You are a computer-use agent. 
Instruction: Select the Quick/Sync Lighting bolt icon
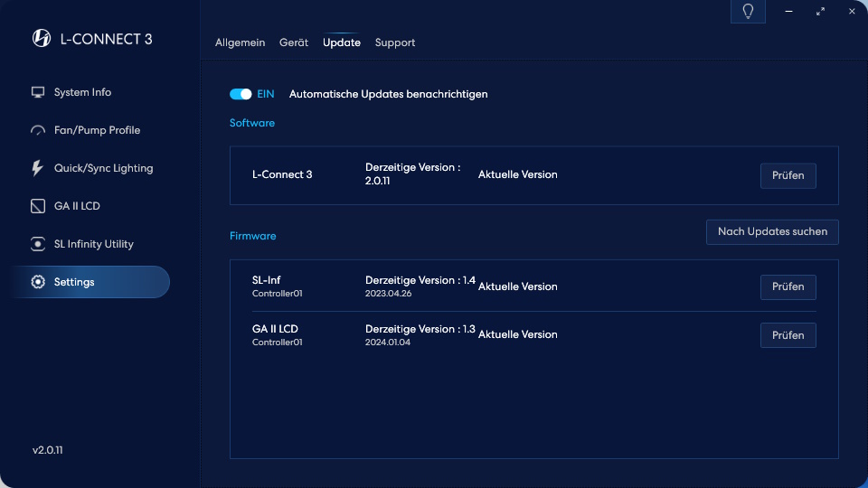point(38,168)
